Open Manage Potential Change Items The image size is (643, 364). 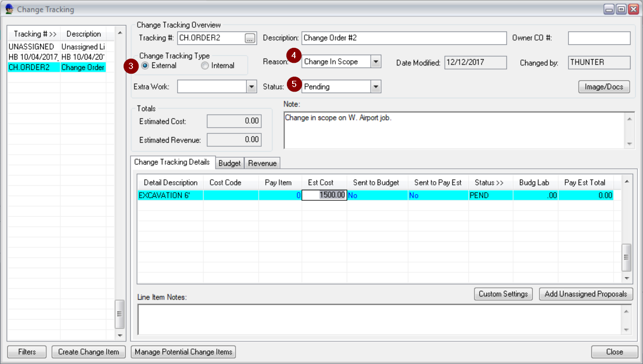(x=183, y=352)
